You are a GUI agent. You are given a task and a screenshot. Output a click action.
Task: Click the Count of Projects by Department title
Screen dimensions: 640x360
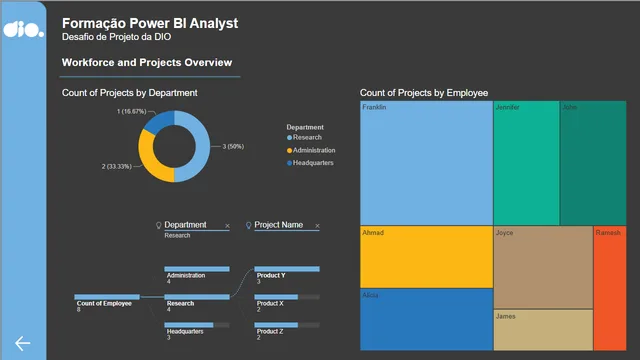click(x=129, y=93)
